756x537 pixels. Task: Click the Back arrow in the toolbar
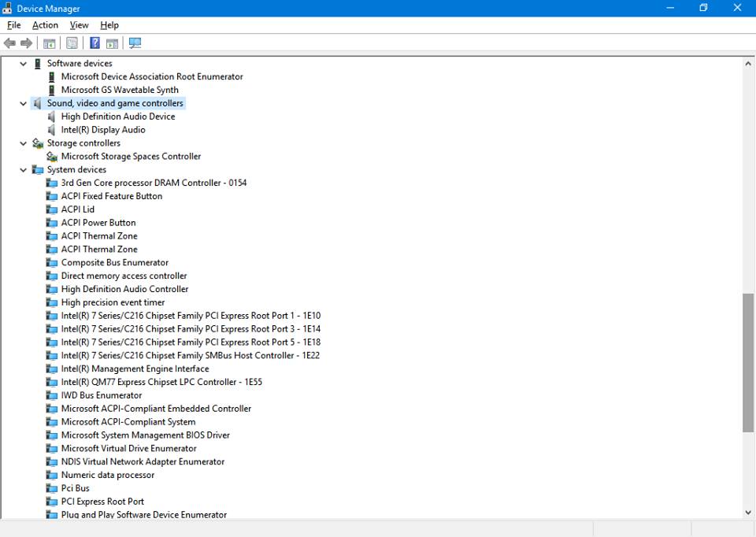(9, 43)
